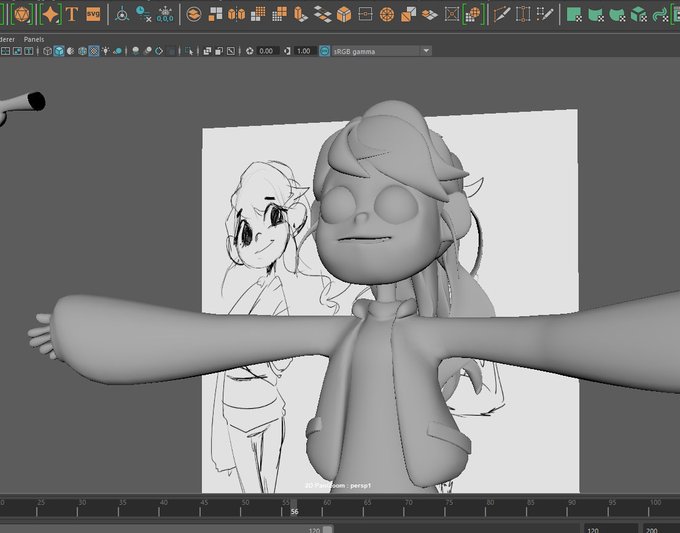Click the Exposure value field 0.00
This screenshot has width=680, height=533.
(x=267, y=51)
